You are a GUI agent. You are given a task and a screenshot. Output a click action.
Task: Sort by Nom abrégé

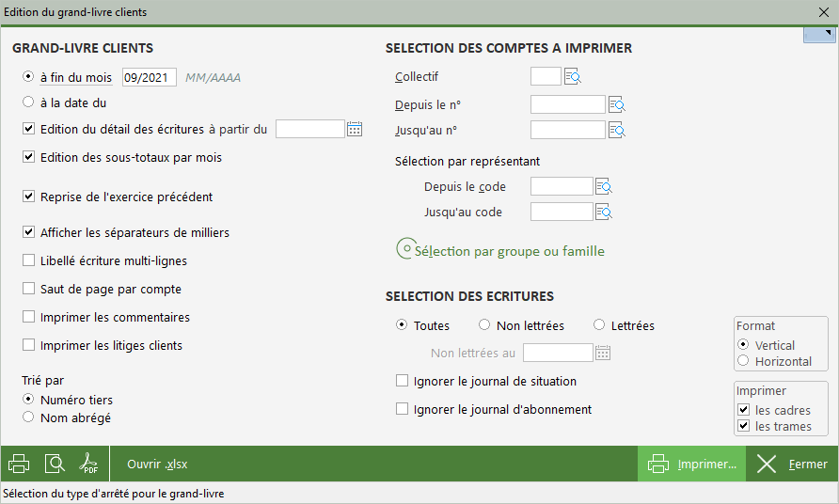click(x=29, y=417)
